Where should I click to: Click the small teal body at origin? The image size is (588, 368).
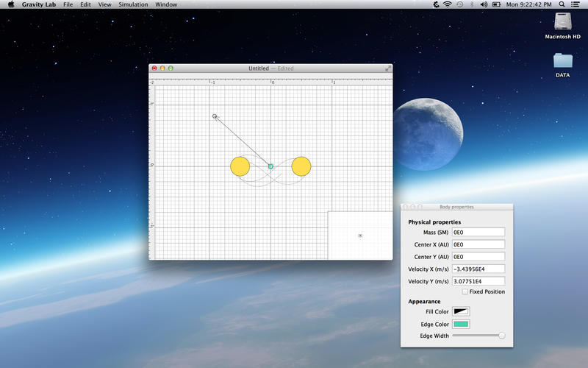[x=270, y=167]
